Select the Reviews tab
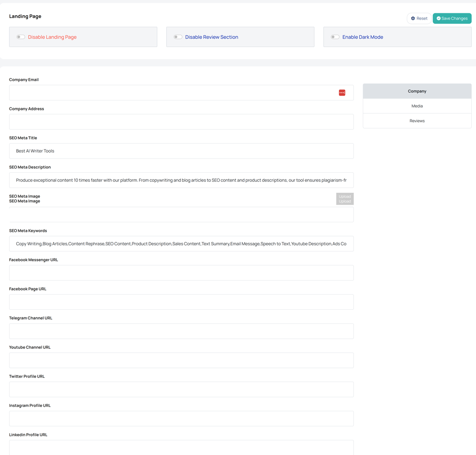The width and height of the screenshot is (476, 455). [x=417, y=121]
